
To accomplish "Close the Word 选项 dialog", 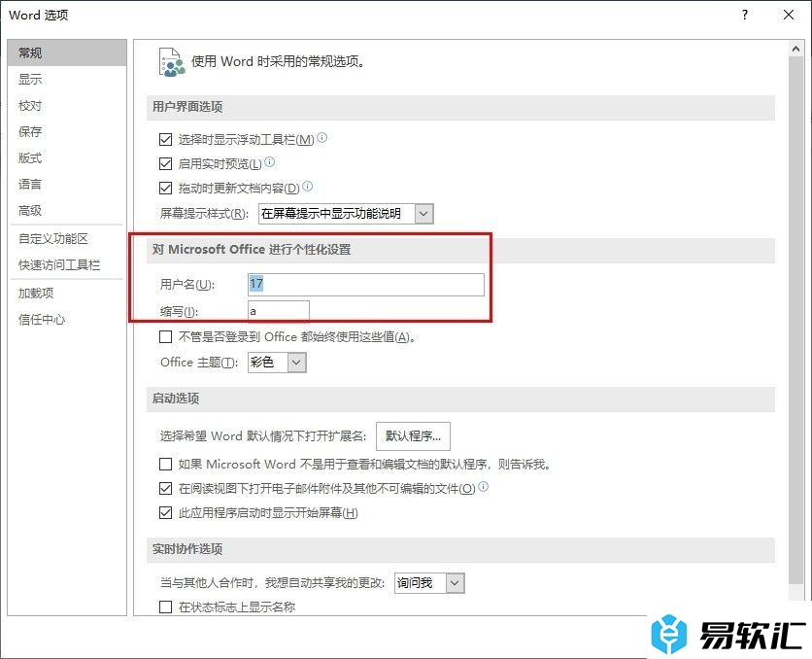I will click(789, 15).
